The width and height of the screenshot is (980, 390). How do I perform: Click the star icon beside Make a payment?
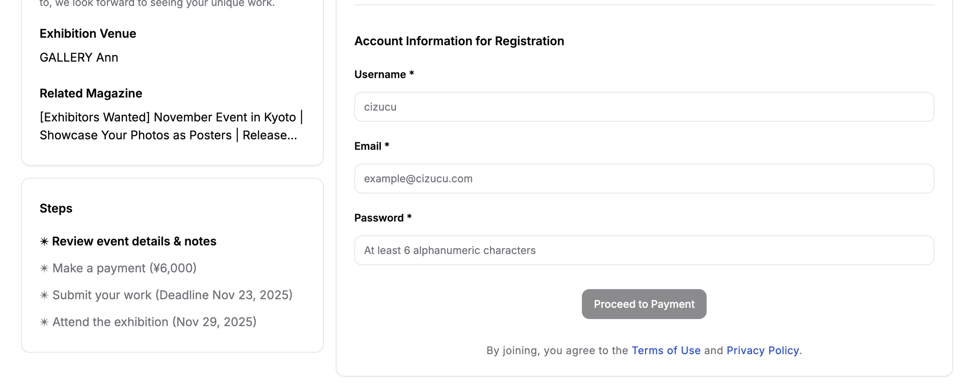pyautogui.click(x=44, y=269)
